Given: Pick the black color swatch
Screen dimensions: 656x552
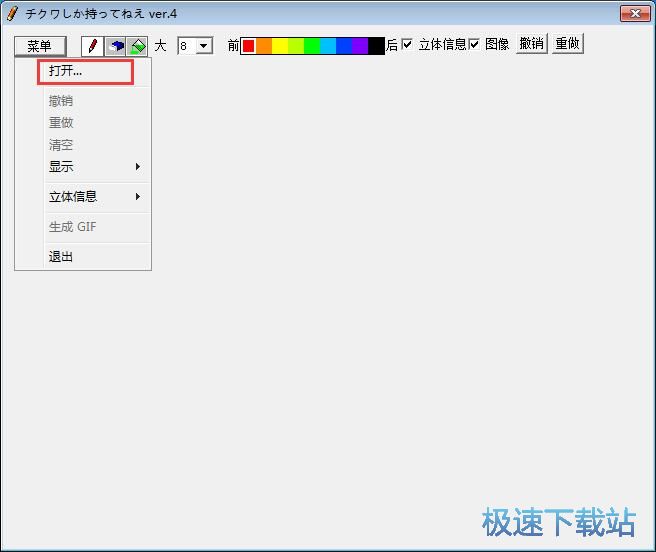Looking at the screenshot, I should click(x=376, y=46).
